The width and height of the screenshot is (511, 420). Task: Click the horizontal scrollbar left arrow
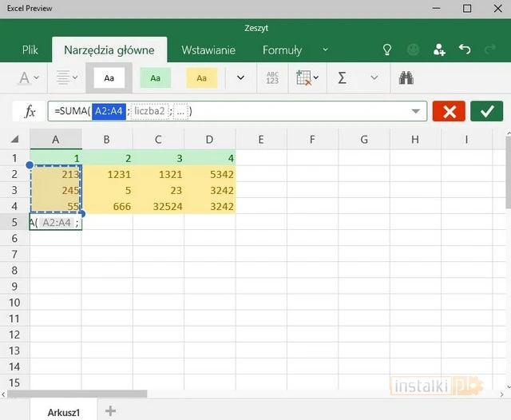3,394
